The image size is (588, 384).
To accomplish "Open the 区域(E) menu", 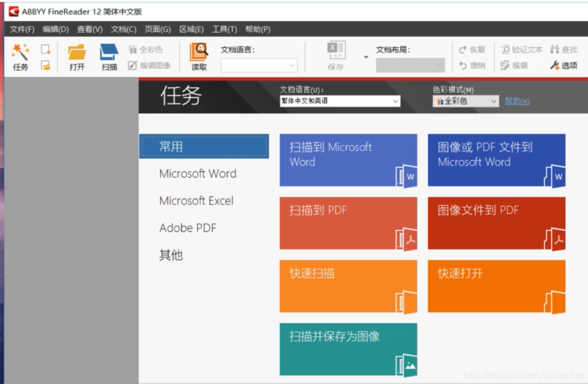I will [x=191, y=29].
